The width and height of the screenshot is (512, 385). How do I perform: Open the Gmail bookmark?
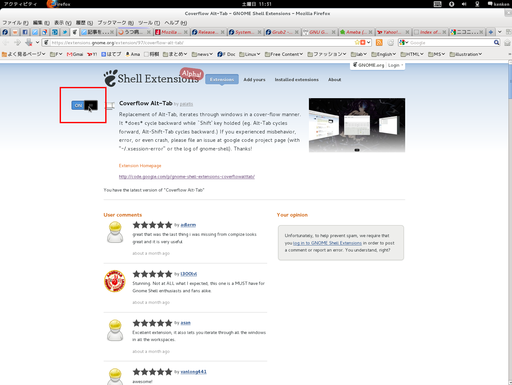(x=75, y=54)
